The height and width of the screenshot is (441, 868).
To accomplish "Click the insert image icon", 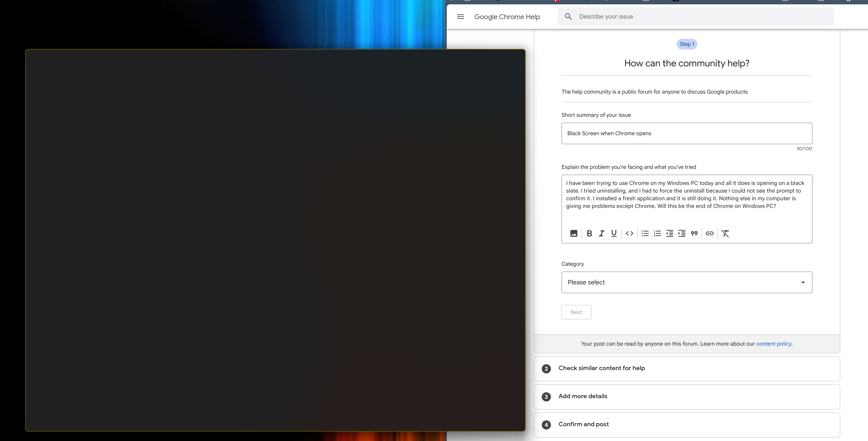I will [573, 233].
